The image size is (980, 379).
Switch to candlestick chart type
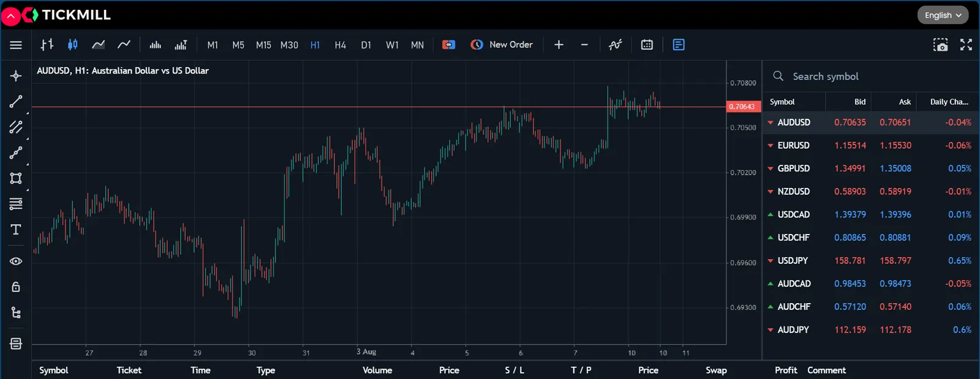coord(73,45)
